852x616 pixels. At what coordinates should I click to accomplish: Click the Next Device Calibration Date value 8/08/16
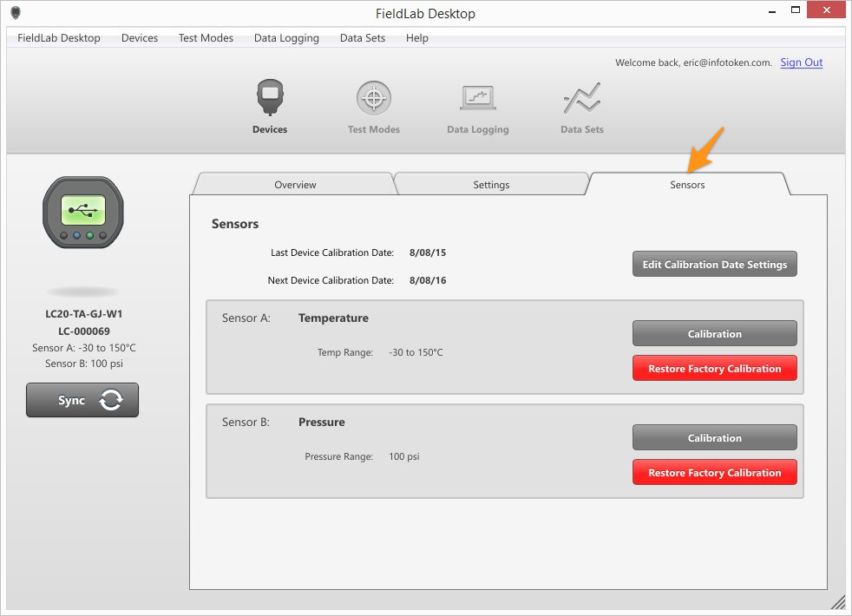pos(428,280)
